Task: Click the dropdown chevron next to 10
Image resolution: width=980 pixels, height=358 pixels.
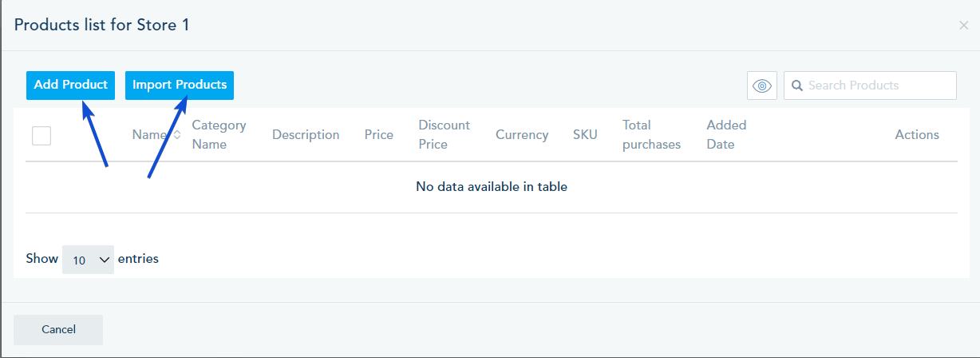Action: point(103,260)
